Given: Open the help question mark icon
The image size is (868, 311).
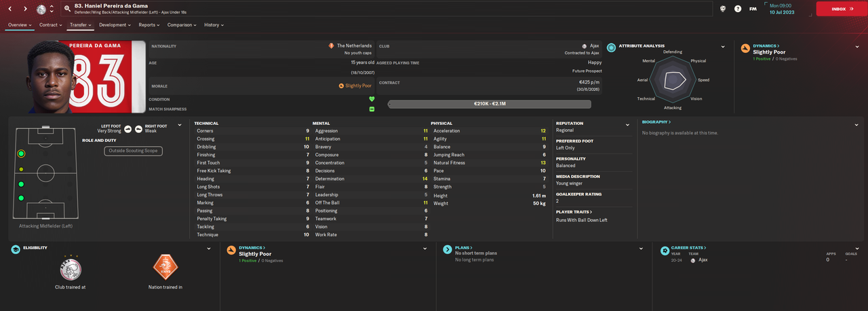Looking at the screenshot, I should [x=738, y=9].
